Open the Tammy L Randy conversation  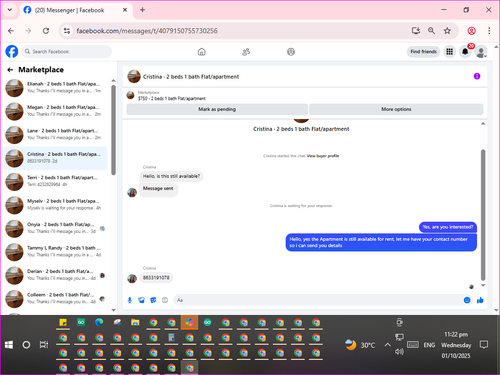pos(55,251)
